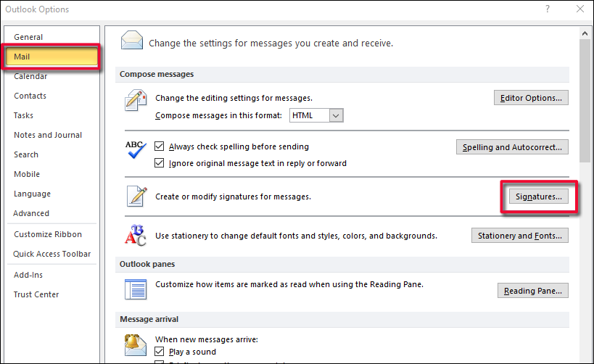Click 'Create or modify signatures for messages.' text
The height and width of the screenshot is (364, 594).
click(233, 197)
